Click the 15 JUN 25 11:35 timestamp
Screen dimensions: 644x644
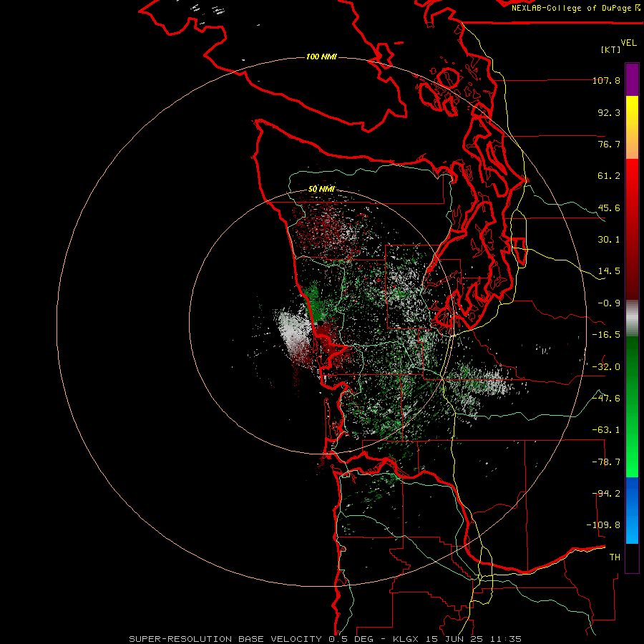[x=474, y=639]
